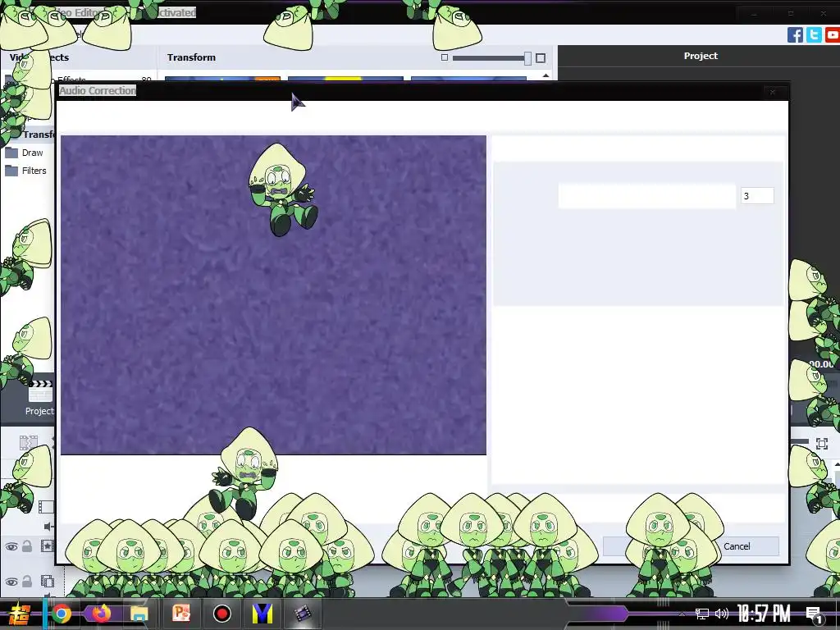Click small-thumbnail icon left of size slider
Viewport: 840px width, 630px height.
coord(444,57)
